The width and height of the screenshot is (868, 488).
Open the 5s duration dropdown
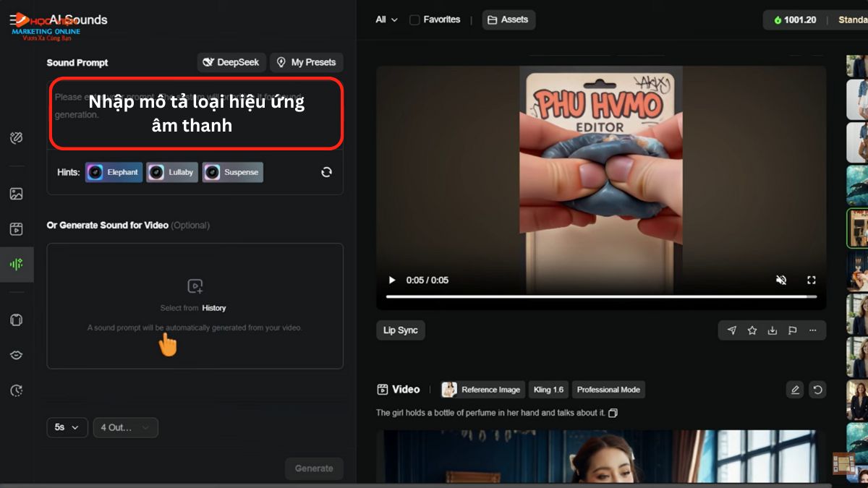(x=67, y=427)
